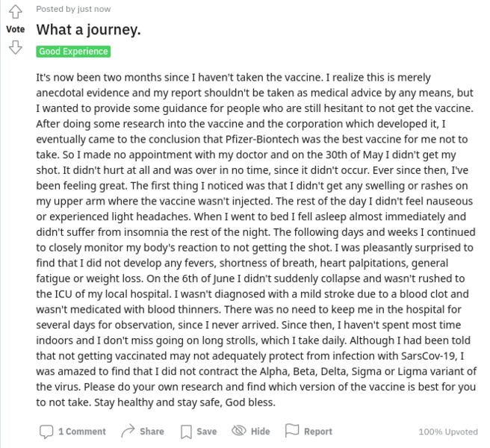
Task: Select the Share text label
Action: [x=152, y=432]
